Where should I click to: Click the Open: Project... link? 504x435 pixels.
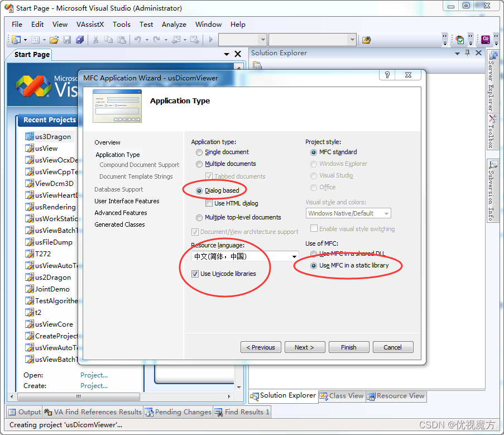(94, 375)
